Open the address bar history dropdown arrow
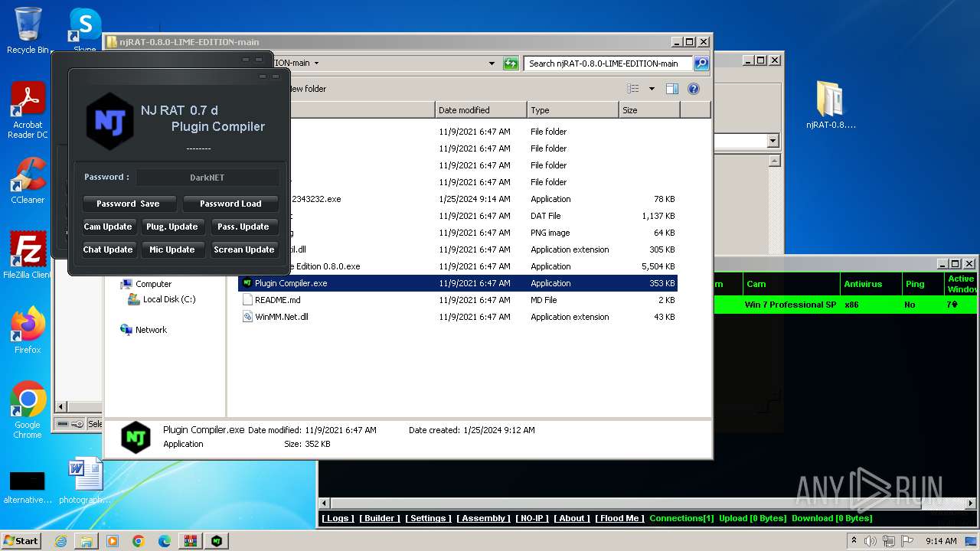980x551 pixels. [x=492, y=64]
